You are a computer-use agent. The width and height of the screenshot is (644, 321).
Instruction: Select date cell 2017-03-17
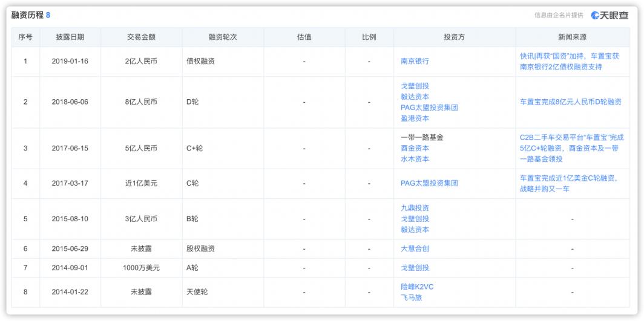pos(70,183)
